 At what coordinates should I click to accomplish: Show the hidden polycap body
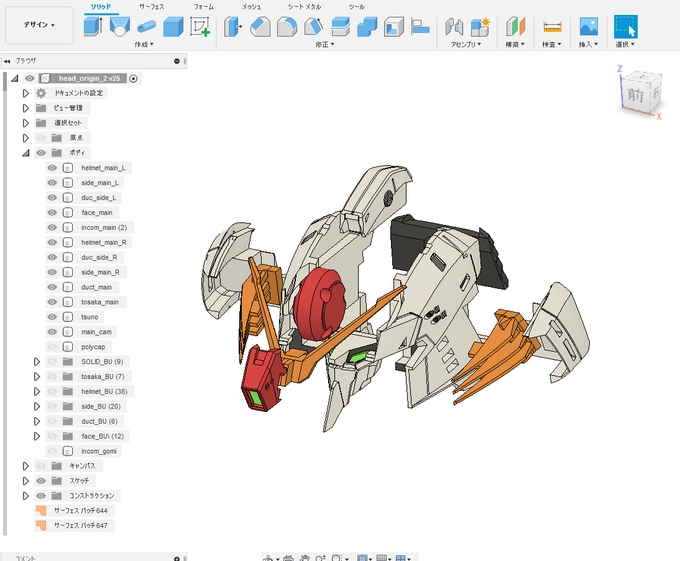click(52, 347)
